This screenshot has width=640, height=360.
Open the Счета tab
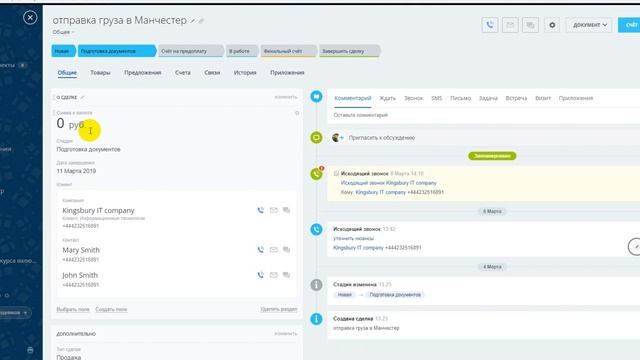pyautogui.click(x=182, y=73)
